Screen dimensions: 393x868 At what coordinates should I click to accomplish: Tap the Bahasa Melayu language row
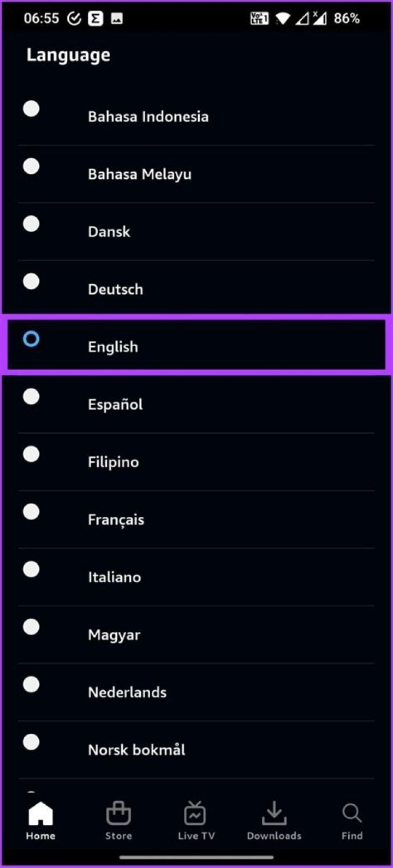196,174
